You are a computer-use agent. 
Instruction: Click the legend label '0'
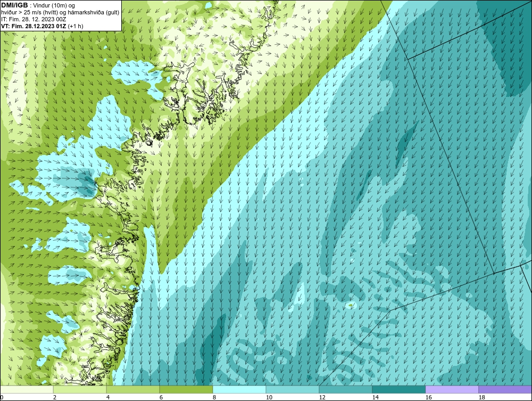pyautogui.click(x=2, y=397)
